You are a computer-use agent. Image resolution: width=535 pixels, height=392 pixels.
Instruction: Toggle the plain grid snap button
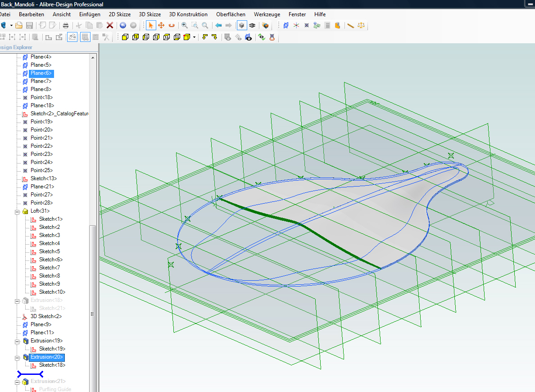[95, 37]
